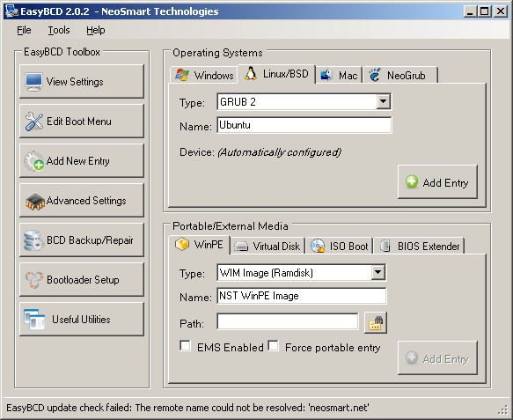Select Add New Entry gear icon
513x420 pixels.
coord(33,161)
